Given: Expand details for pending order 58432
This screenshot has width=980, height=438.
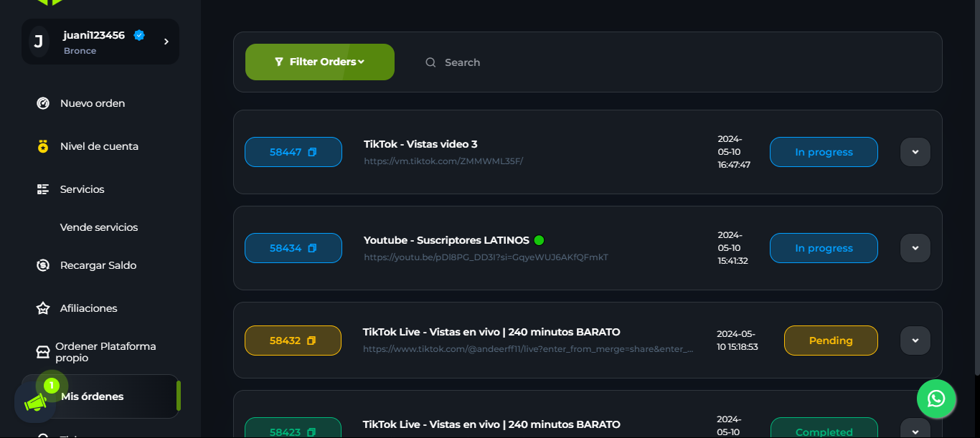Looking at the screenshot, I should pos(915,341).
